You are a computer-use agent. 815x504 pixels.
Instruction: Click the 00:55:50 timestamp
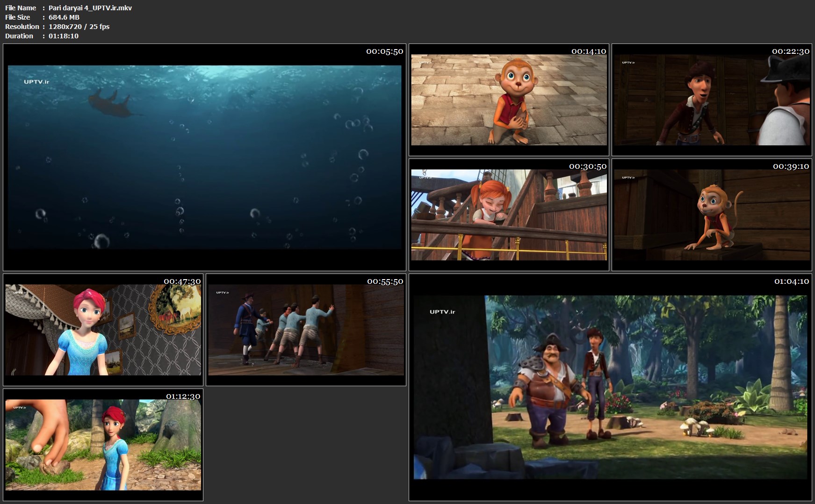pos(385,281)
